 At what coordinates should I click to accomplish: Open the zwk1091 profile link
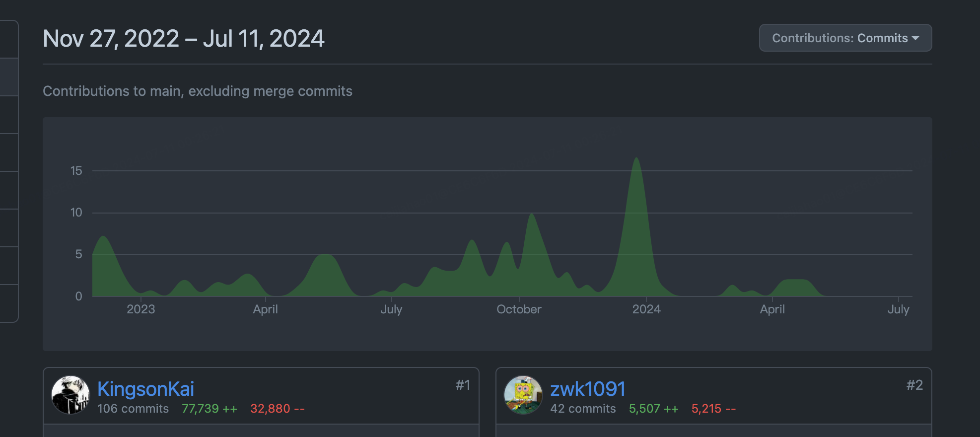point(587,389)
